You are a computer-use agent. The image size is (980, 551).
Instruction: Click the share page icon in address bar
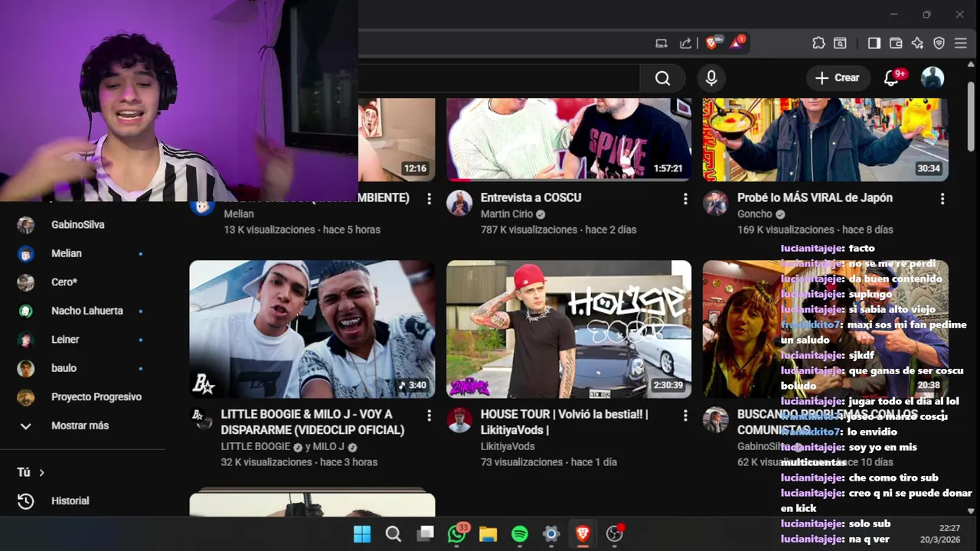point(686,44)
